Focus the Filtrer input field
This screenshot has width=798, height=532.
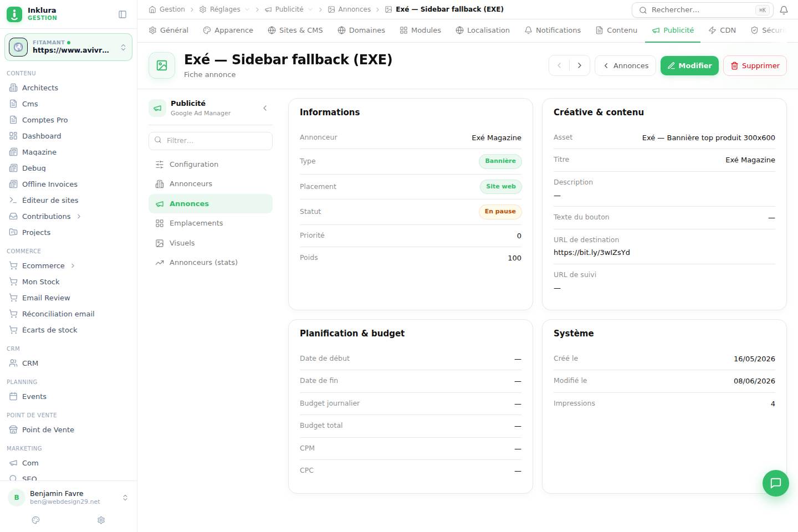coord(211,141)
